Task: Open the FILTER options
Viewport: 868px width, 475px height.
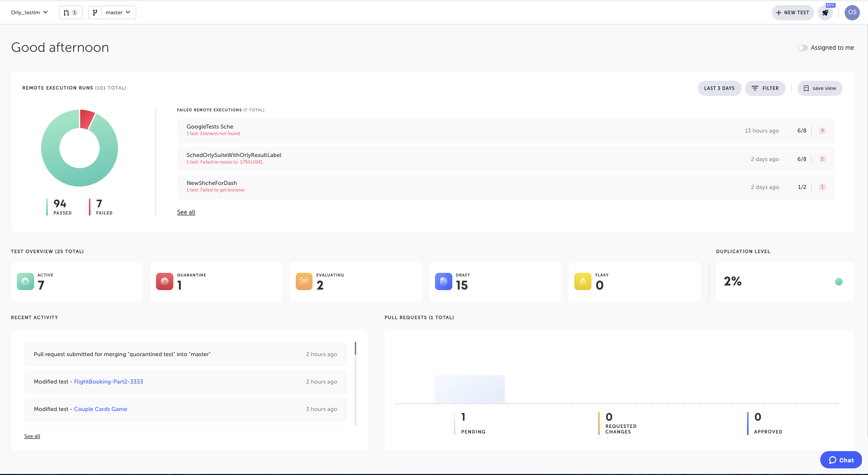Action: point(765,88)
